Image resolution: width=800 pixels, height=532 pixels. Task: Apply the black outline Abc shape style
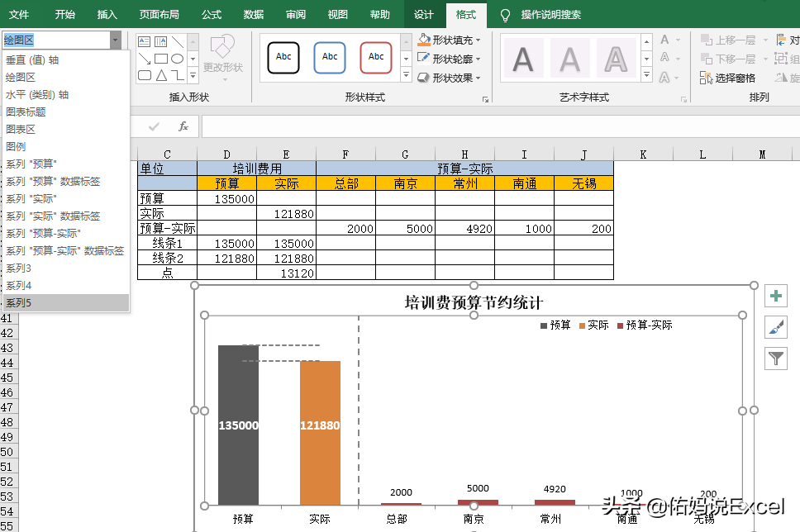283,57
